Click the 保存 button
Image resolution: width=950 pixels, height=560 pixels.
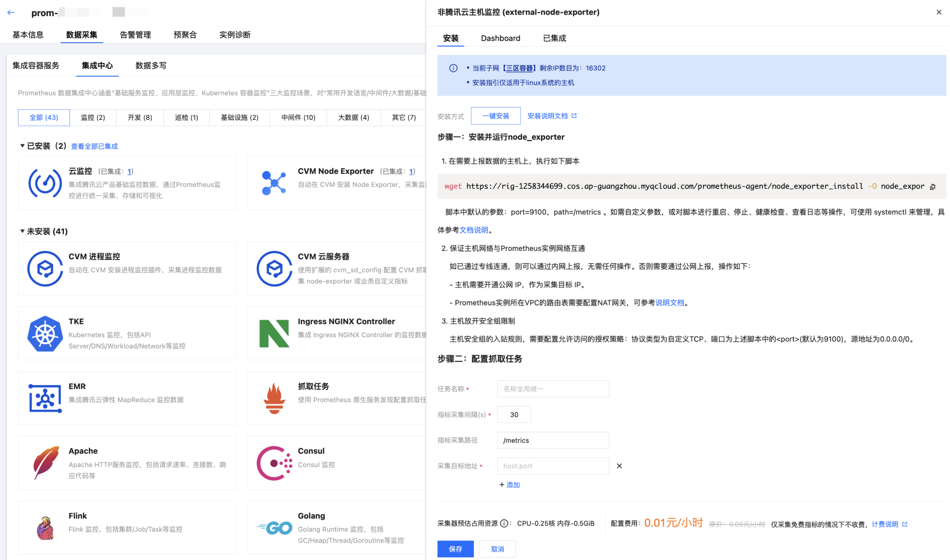click(455, 549)
